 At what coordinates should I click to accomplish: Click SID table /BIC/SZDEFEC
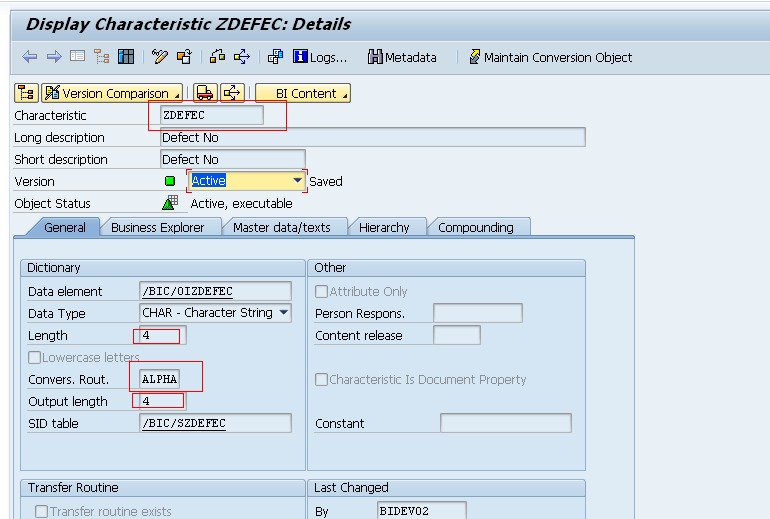[215, 423]
